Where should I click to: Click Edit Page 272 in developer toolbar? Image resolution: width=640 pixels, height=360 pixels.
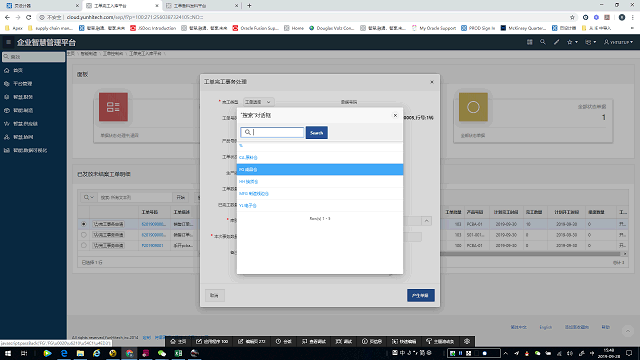coord(252,341)
